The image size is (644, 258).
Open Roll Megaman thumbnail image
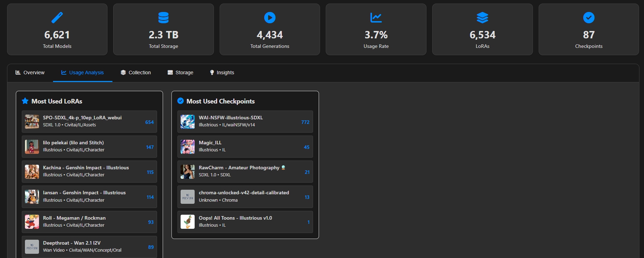click(x=32, y=222)
